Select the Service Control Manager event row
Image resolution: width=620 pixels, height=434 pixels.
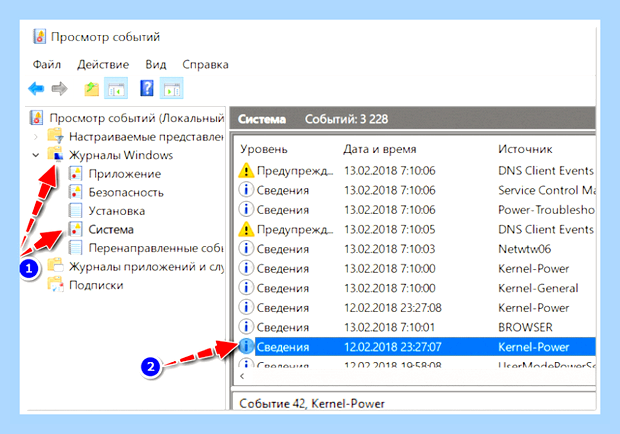(417, 190)
